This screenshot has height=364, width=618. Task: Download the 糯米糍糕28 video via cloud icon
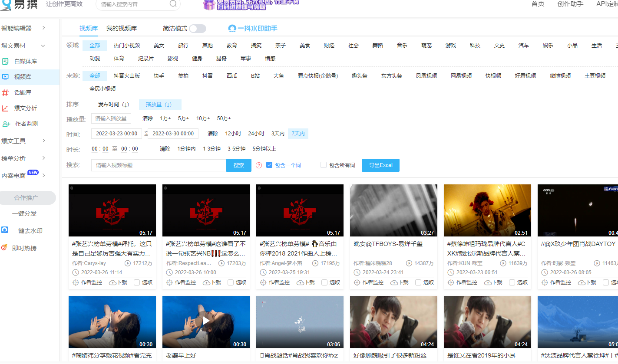tap(394, 282)
